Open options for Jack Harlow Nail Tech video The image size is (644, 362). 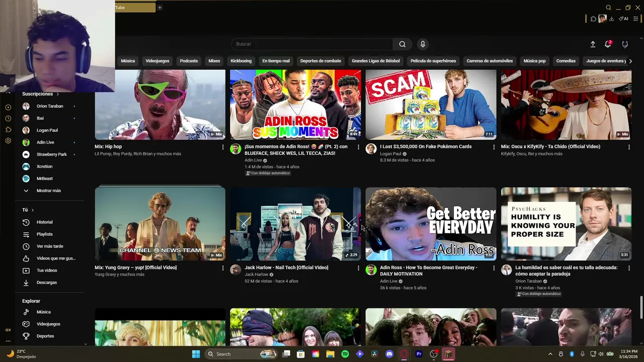pyautogui.click(x=358, y=268)
